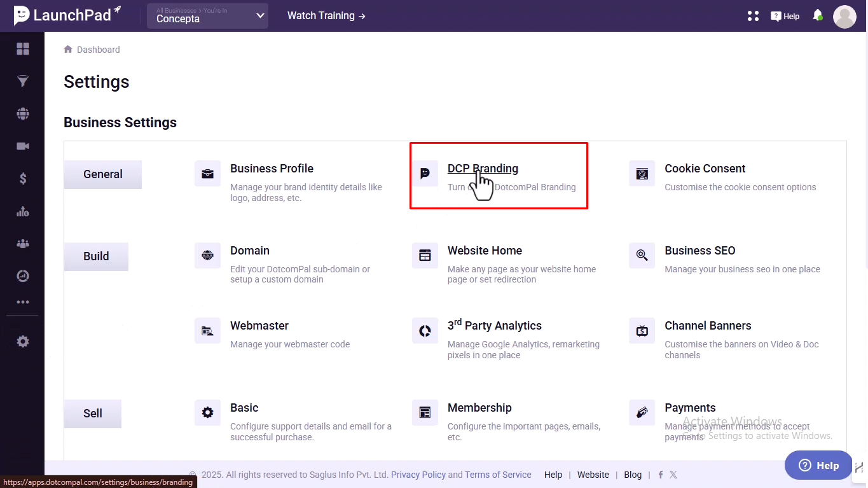Select the General settings tab

coord(103,174)
